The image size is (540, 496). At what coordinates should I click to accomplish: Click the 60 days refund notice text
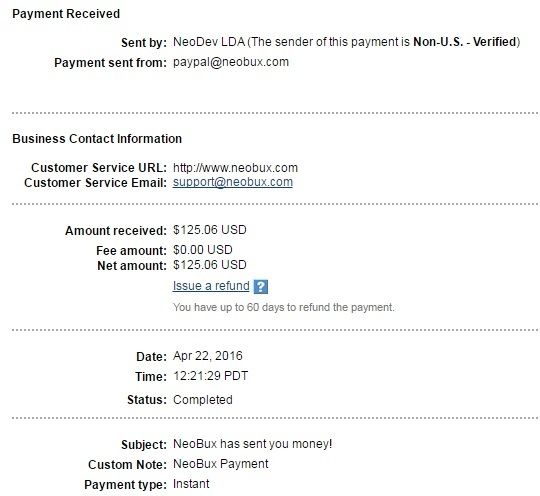tap(283, 307)
